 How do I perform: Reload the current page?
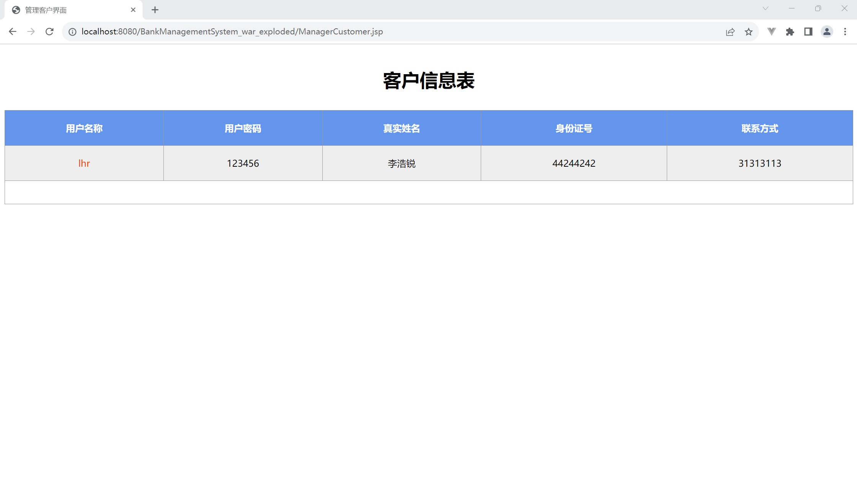49,32
